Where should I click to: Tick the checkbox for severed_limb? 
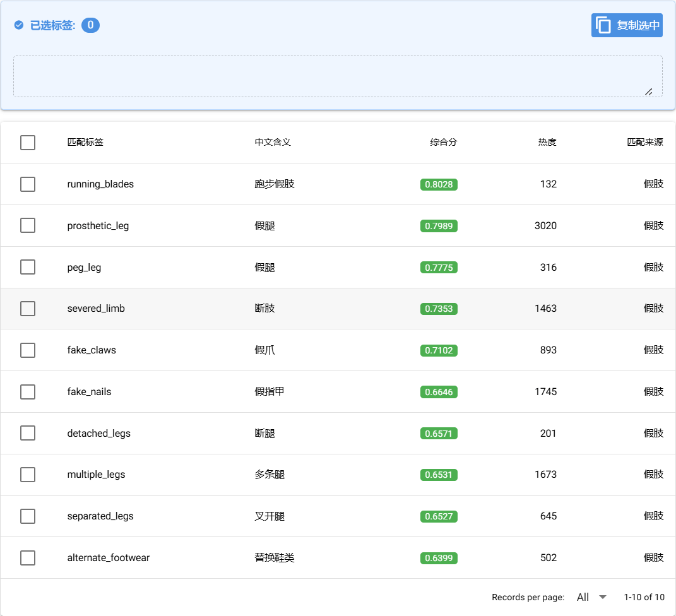[x=28, y=309]
